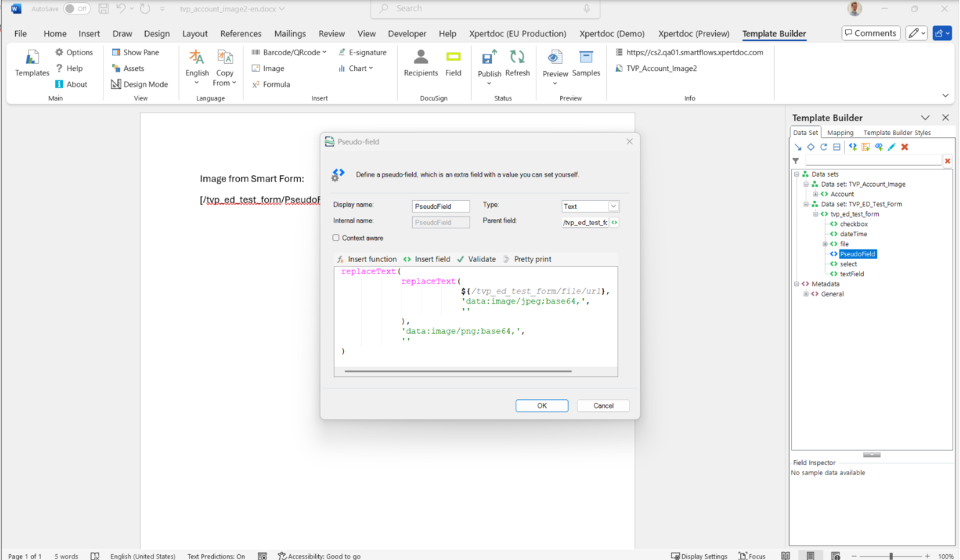Click the refresh icon in the Template Builder pane
The height and width of the screenshot is (560, 960).
pos(824,146)
